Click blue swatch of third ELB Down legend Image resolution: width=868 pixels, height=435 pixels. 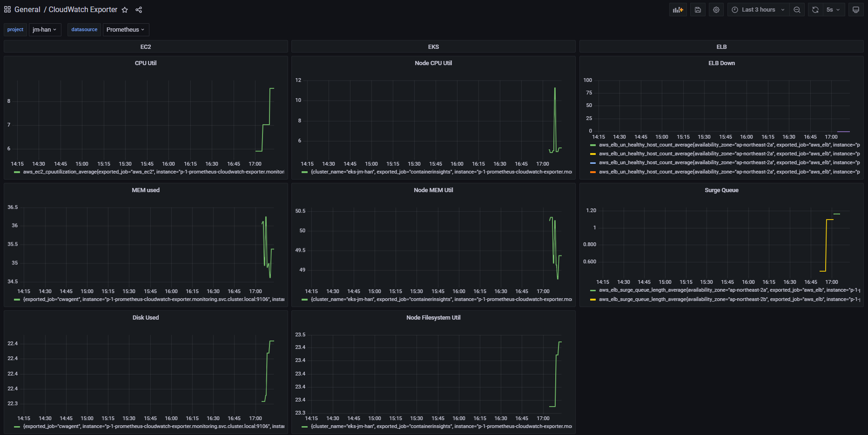[593, 163]
